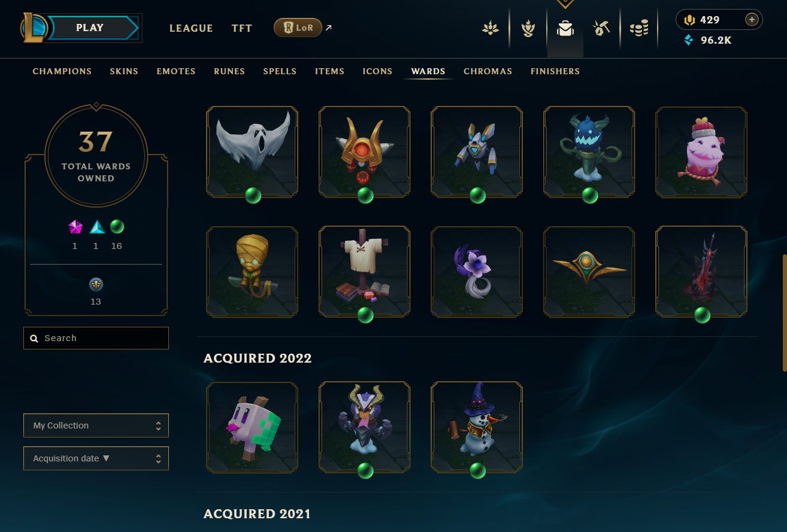Click into the ward Search field
787x532 pixels.
(x=96, y=338)
